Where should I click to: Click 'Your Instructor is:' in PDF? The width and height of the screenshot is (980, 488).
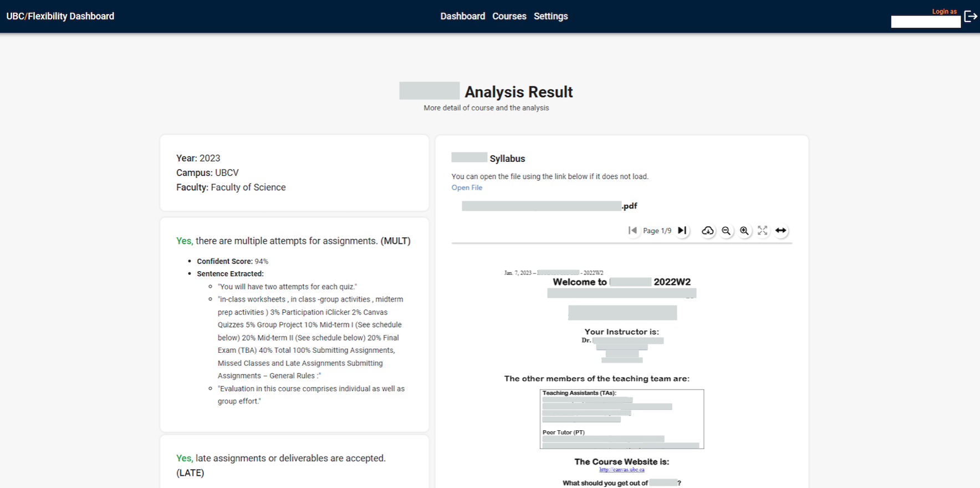click(x=622, y=332)
